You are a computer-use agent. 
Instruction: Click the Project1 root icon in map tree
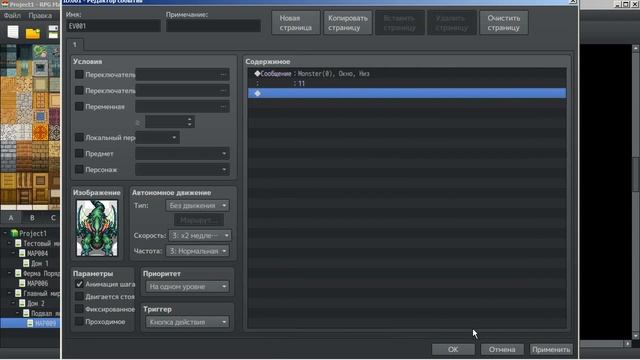pyautogui.click(x=15, y=233)
